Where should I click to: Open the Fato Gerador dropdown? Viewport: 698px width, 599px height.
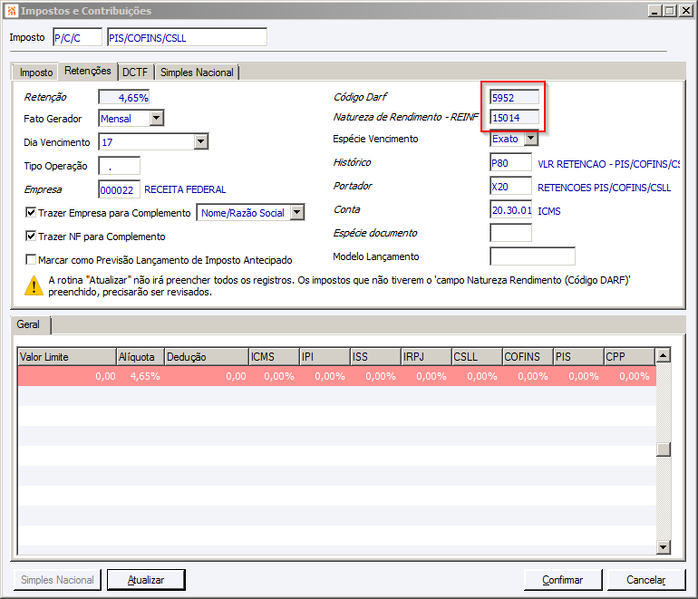(x=156, y=118)
